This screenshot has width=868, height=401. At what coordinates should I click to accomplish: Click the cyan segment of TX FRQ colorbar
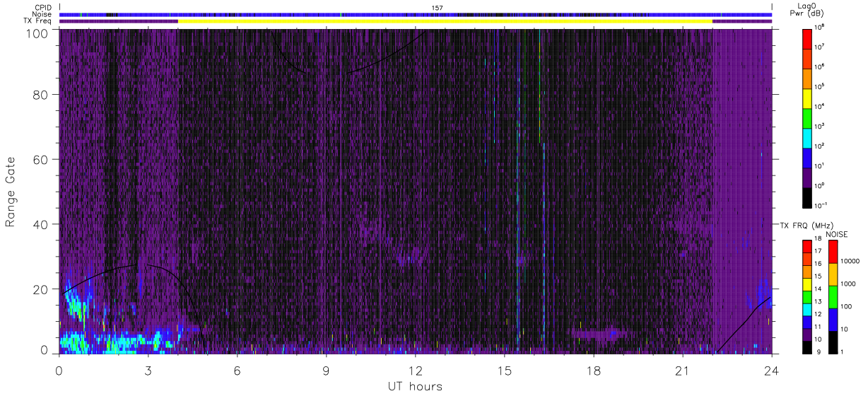807,308
